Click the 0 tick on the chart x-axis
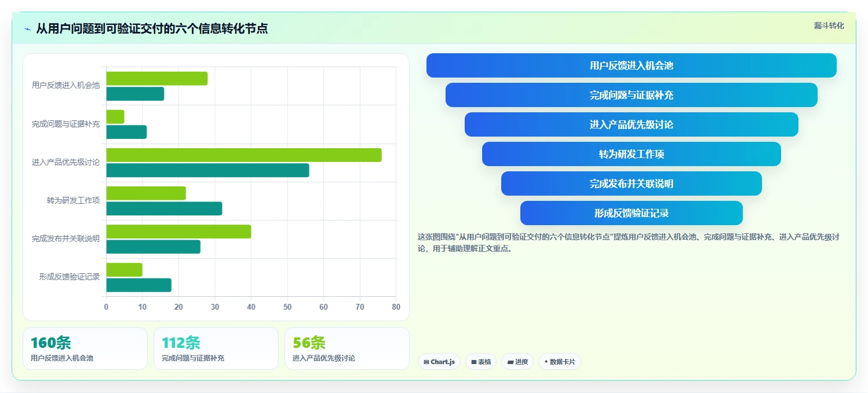Screen dimensions: 868x393 [106, 307]
